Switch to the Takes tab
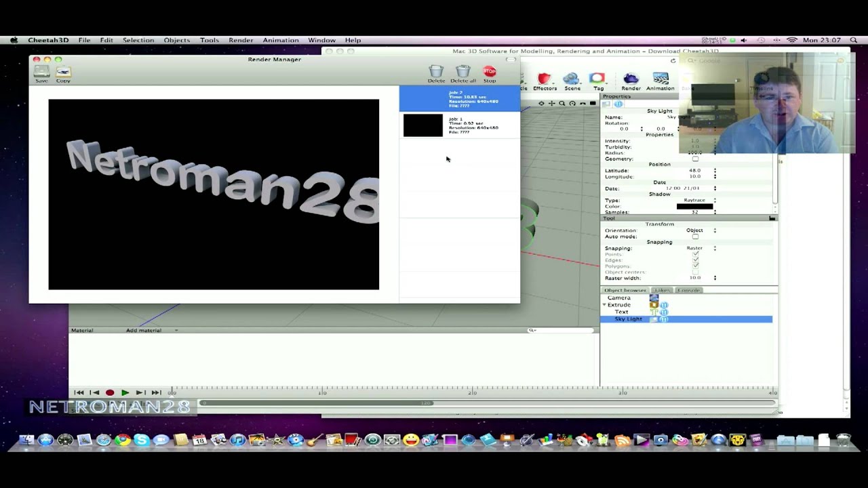This screenshot has height=488, width=868. (x=662, y=290)
